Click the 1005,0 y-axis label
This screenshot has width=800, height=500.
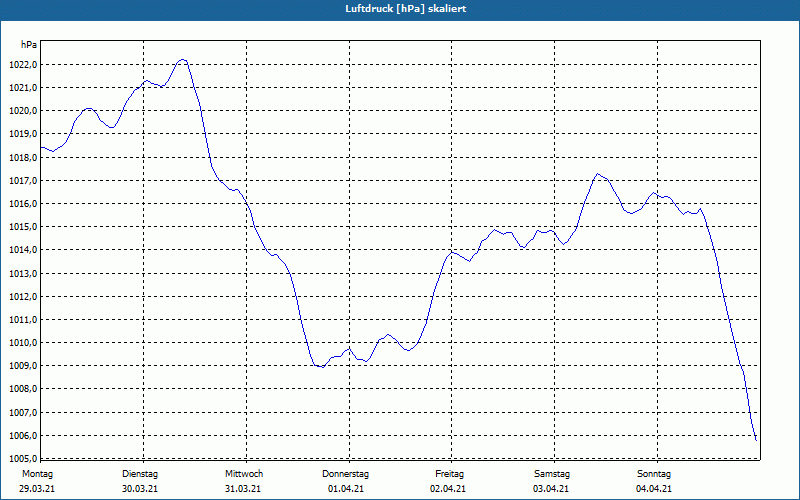(23, 458)
